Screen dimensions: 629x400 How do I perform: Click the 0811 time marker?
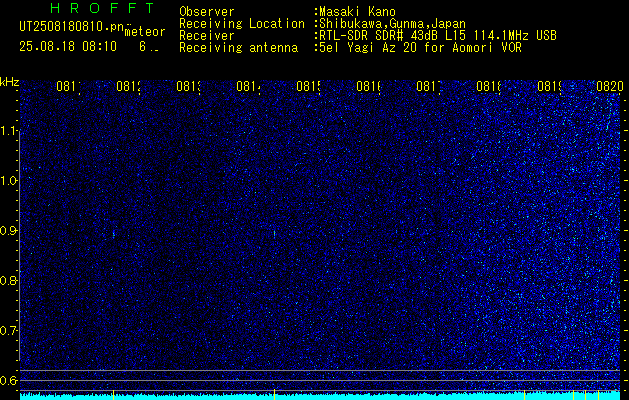pyautogui.click(x=69, y=86)
